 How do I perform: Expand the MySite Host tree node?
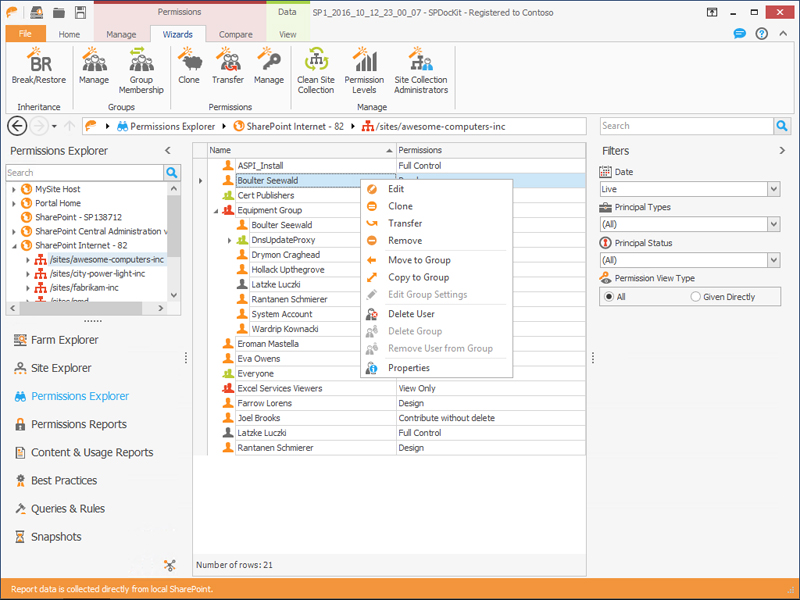pyautogui.click(x=14, y=189)
